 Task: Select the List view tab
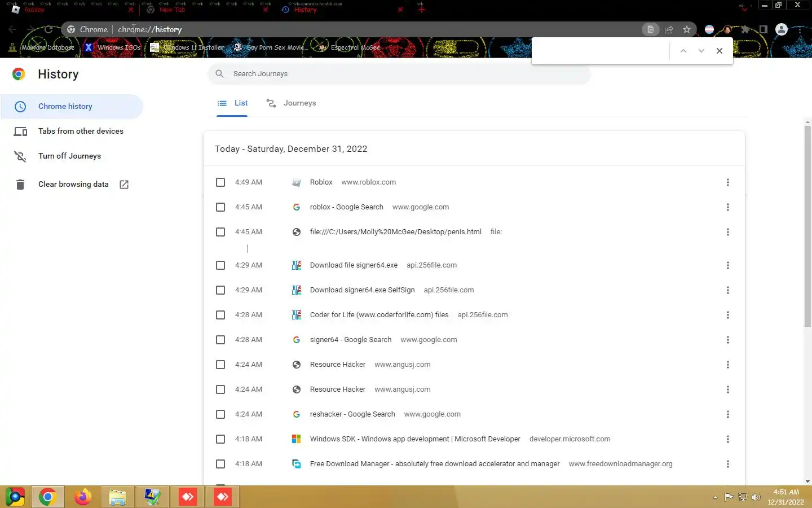[232, 103]
